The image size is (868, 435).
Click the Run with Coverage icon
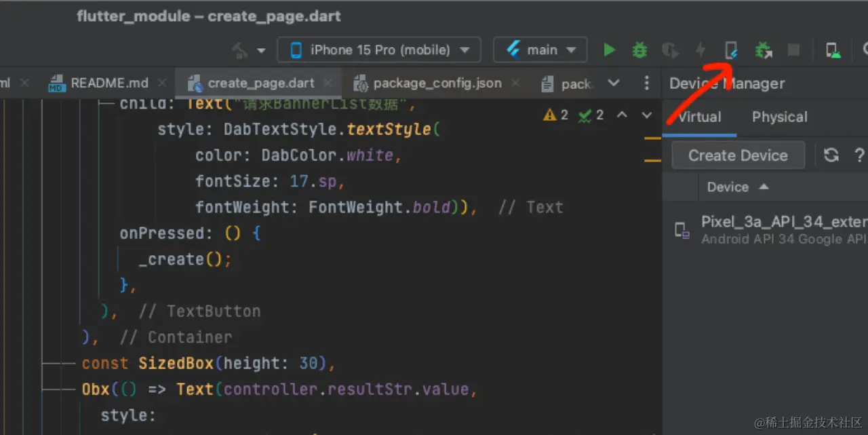[x=670, y=50]
